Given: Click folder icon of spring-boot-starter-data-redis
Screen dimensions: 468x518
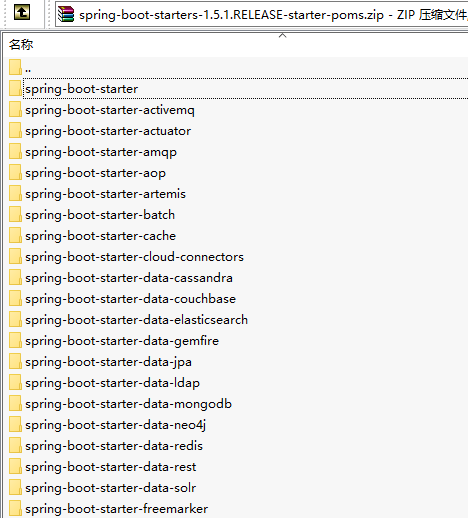Looking at the screenshot, I should coord(15,445).
